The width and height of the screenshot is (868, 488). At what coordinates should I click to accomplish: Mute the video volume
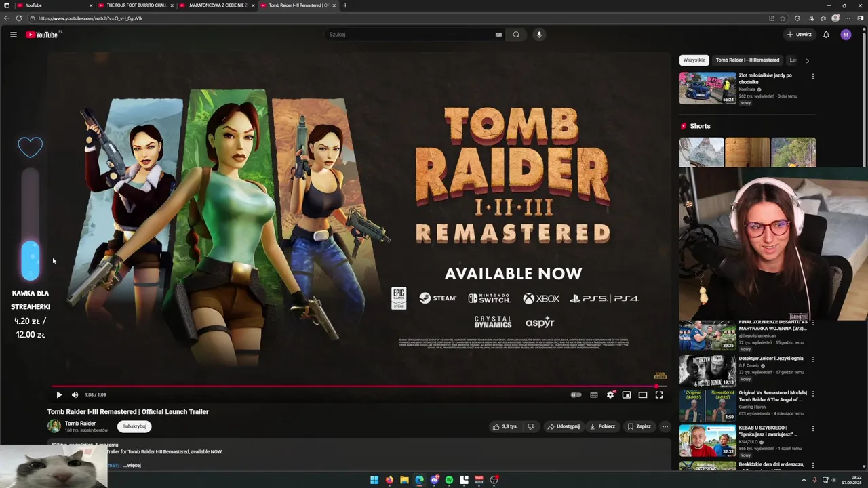75,394
